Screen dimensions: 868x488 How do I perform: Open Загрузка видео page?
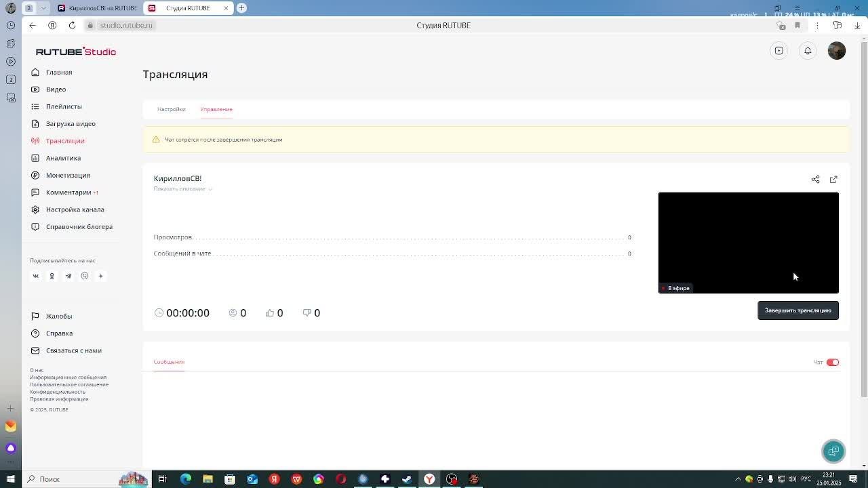coord(71,123)
